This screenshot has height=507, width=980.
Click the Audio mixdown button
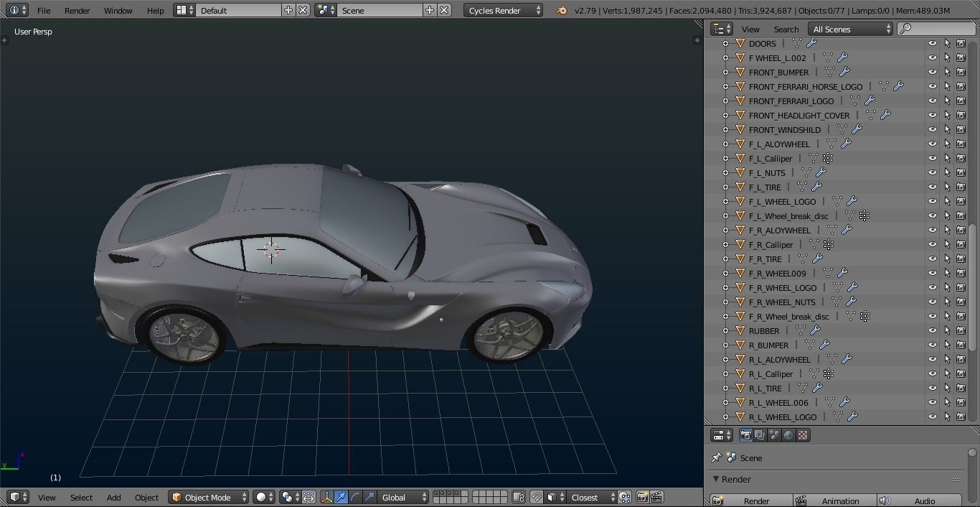[920, 501]
